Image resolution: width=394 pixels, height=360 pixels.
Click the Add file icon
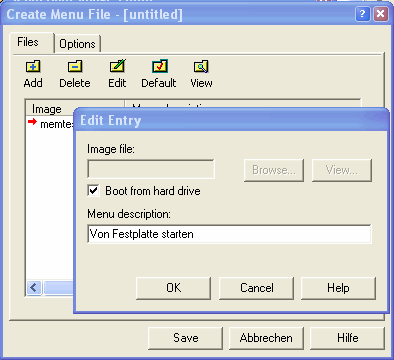click(x=33, y=66)
